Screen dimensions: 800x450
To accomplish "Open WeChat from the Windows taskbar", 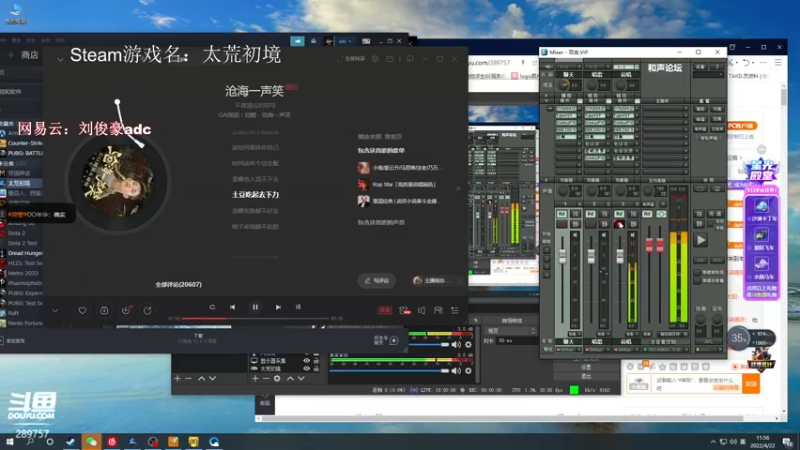I will coord(91,441).
